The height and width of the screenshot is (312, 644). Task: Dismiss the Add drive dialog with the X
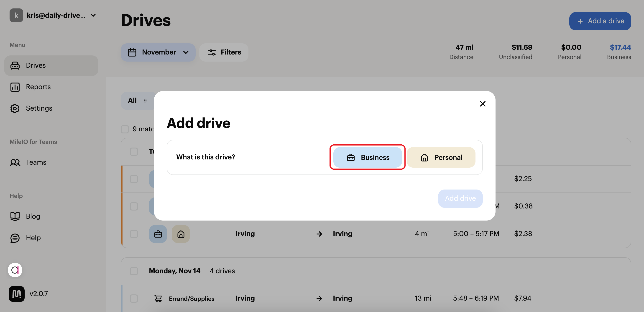483,103
